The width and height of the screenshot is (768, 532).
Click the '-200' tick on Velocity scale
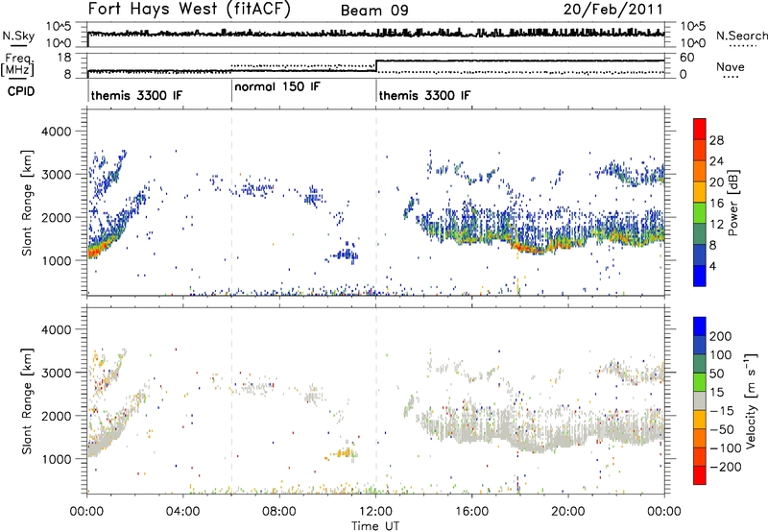tap(726, 467)
